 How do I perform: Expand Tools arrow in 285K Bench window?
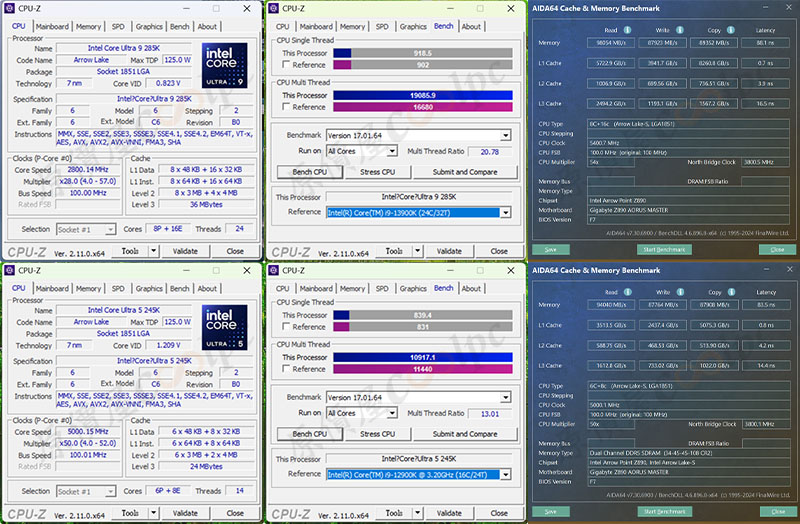coord(417,251)
